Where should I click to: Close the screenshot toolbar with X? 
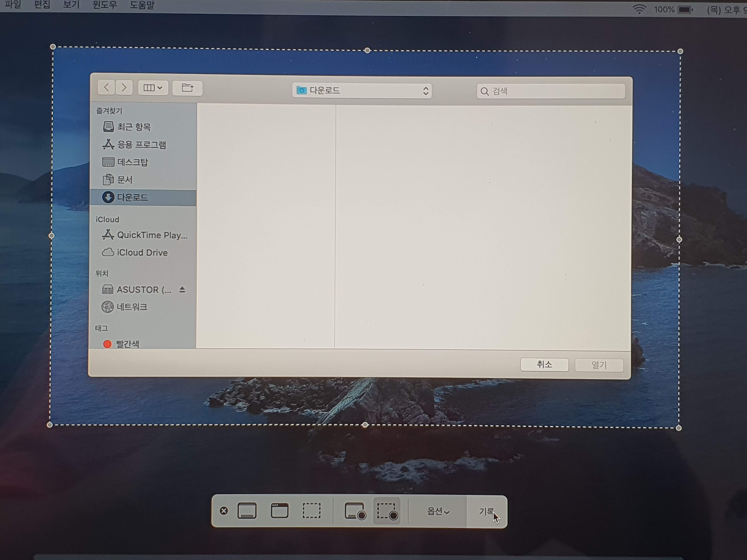pyautogui.click(x=224, y=511)
